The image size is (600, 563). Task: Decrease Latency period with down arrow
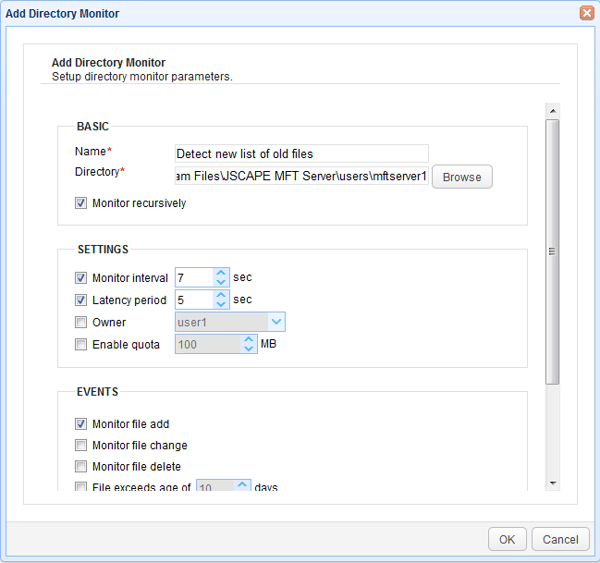221,304
